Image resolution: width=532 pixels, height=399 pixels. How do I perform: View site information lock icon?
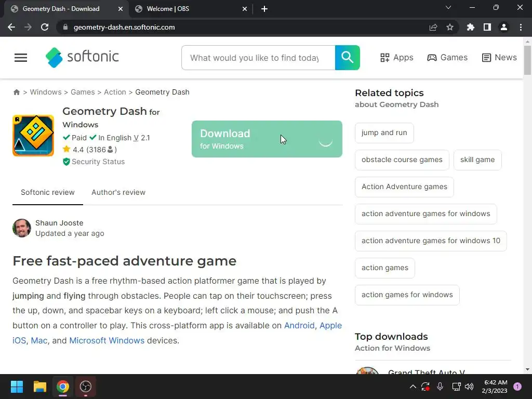(x=65, y=27)
